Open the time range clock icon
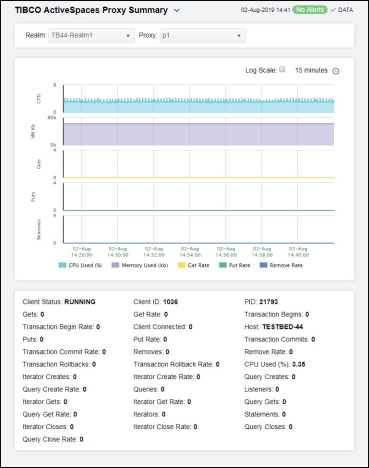 pos(336,71)
